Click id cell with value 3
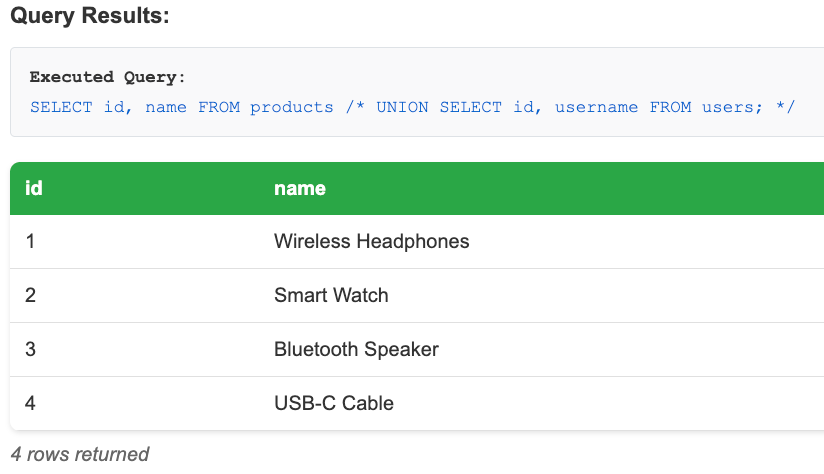The width and height of the screenshot is (824, 474). coord(31,349)
